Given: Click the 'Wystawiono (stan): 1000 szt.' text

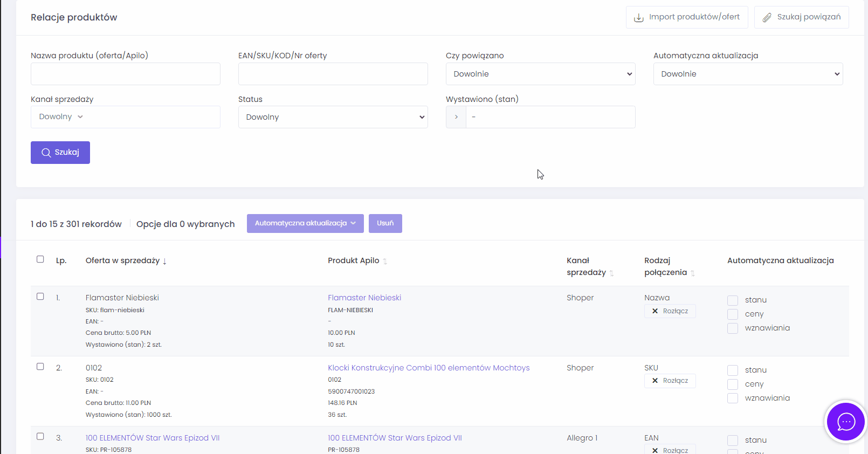Looking at the screenshot, I should tap(129, 415).
